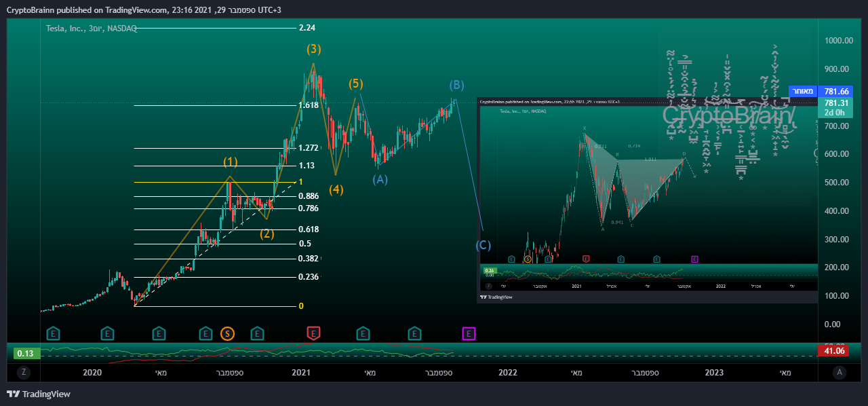Click the green 0.13 indicator value label
The height and width of the screenshot is (406, 868).
pos(26,353)
